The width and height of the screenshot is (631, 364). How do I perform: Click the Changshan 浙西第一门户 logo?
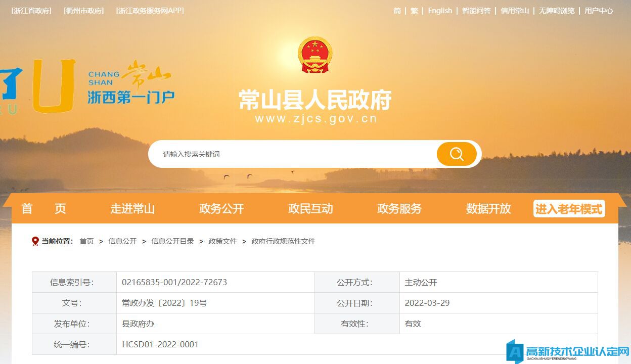point(130,83)
